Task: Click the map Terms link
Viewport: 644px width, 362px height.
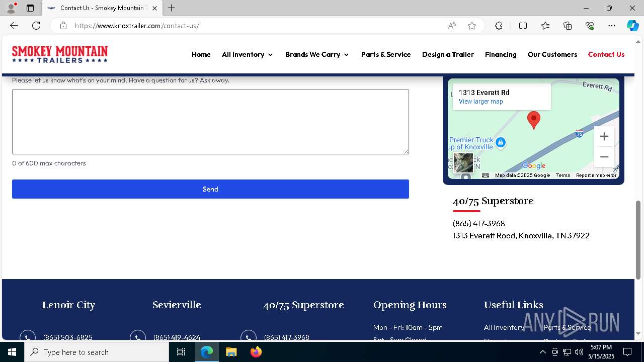Action: pyautogui.click(x=562, y=175)
